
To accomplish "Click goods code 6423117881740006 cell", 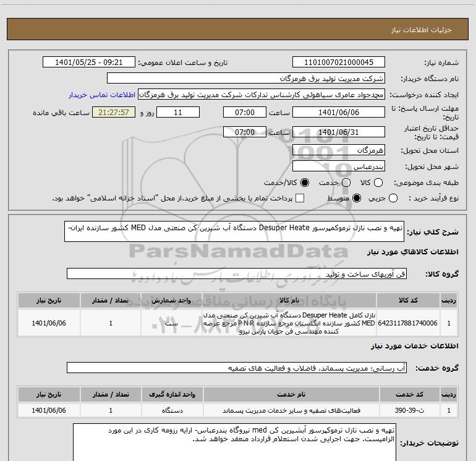I will (408, 323).
